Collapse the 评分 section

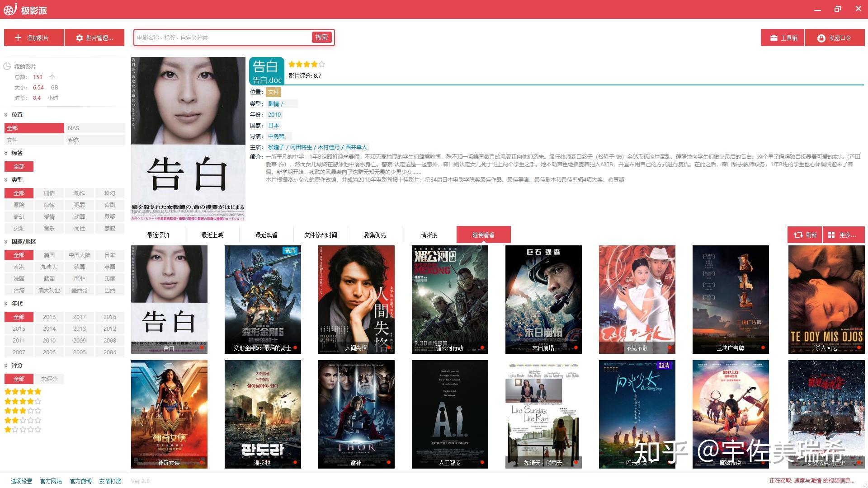(x=6, y=366)
